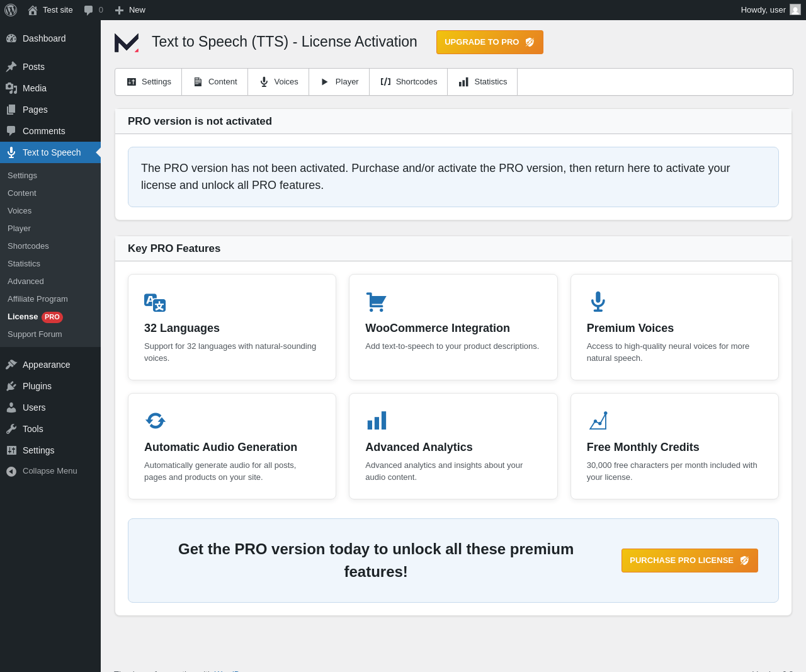Click the sidebar Settings sliders icon
The width and height of the screenshot is (806, 672).
11,450
